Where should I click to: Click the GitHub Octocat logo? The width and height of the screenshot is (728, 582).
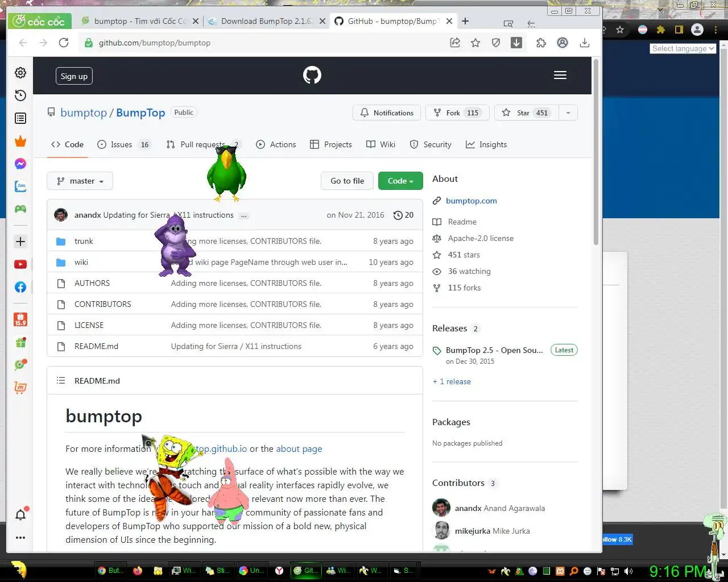pos(312,75)
